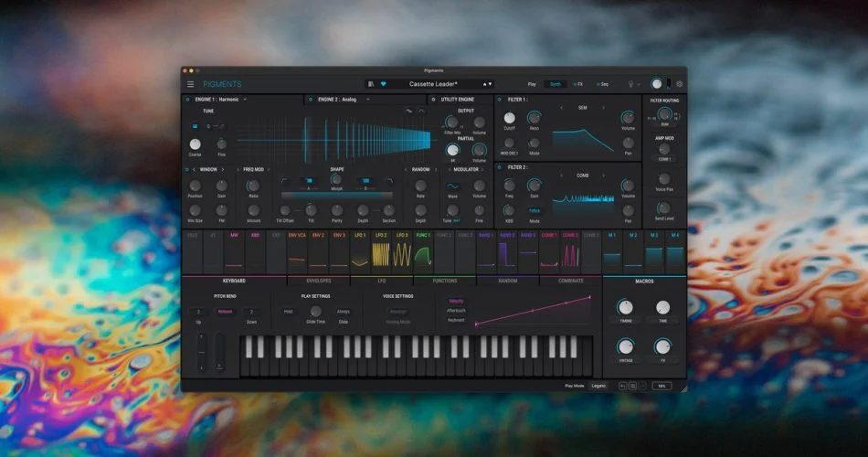
Task: Switch to the FUNCTIONS tab
Action: pyautogui.click(x=445, y=281)
